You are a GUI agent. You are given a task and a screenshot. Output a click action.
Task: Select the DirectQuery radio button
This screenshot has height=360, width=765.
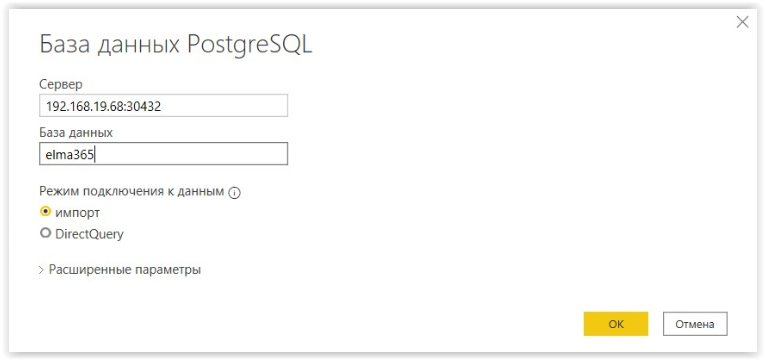tap(45, 234)
